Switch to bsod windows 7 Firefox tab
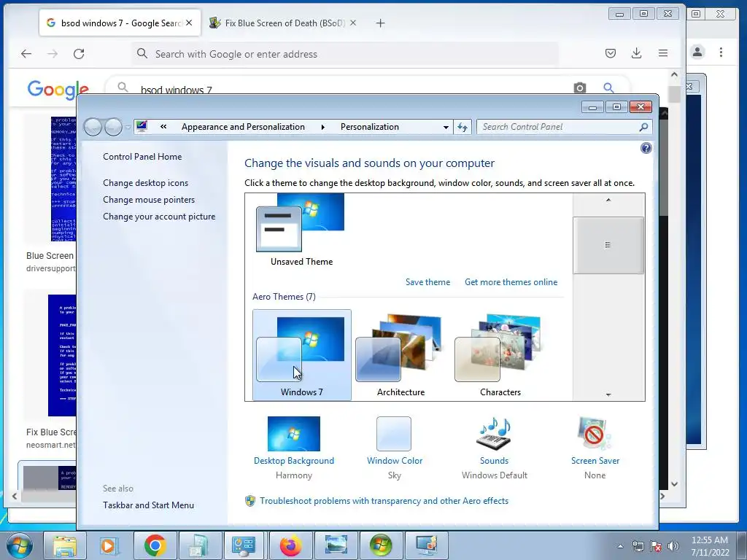 (120, 23)
